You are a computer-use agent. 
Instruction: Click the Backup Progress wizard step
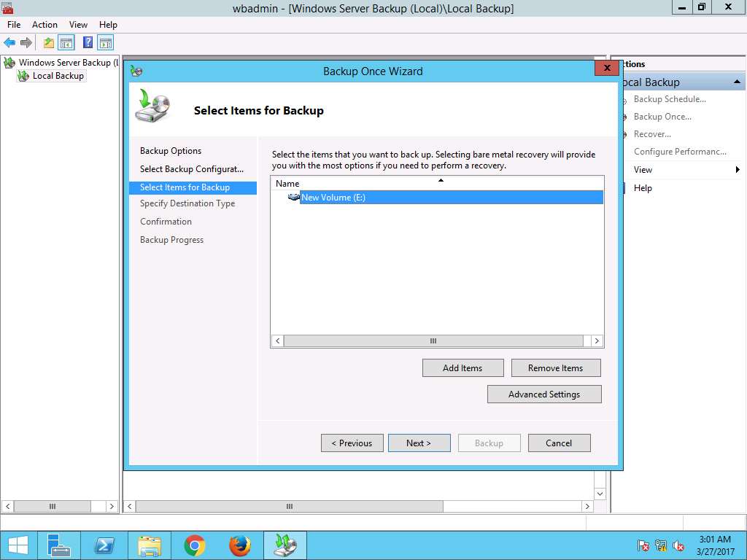point(171,239)
